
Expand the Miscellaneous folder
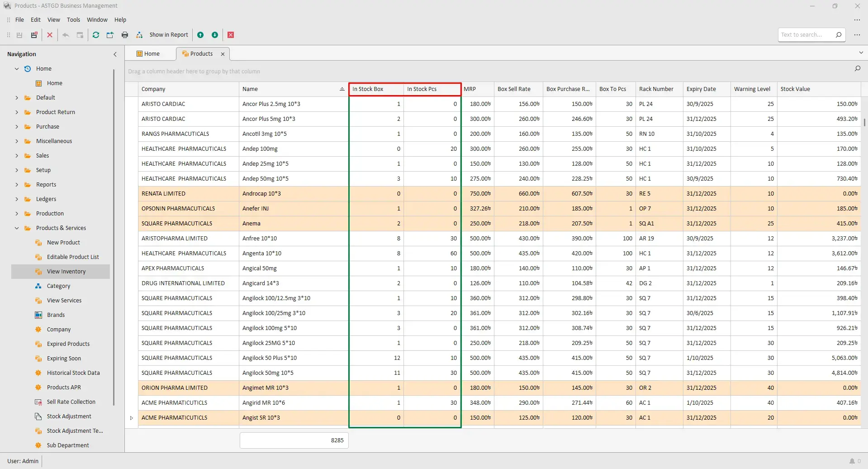point(17,141)
